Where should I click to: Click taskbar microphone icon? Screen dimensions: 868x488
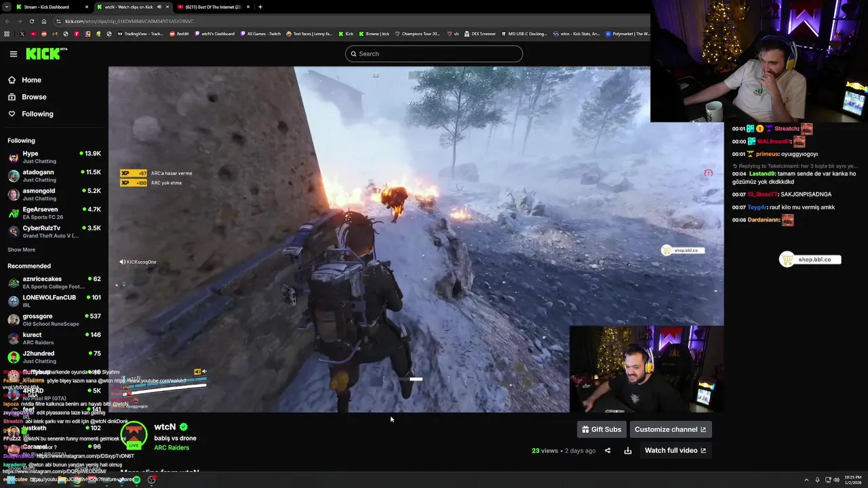pyautogui.click(x=817, y=480)
